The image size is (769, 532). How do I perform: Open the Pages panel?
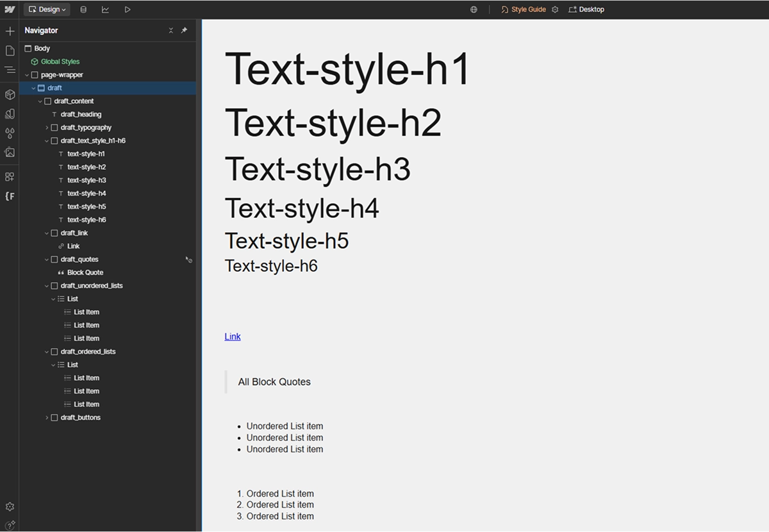click(10, 49)
